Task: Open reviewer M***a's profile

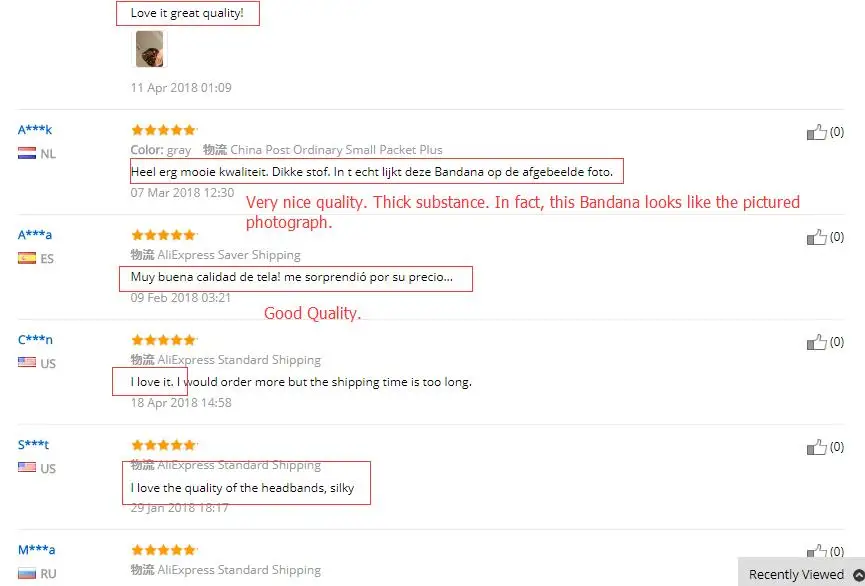Action: (36, 550)
